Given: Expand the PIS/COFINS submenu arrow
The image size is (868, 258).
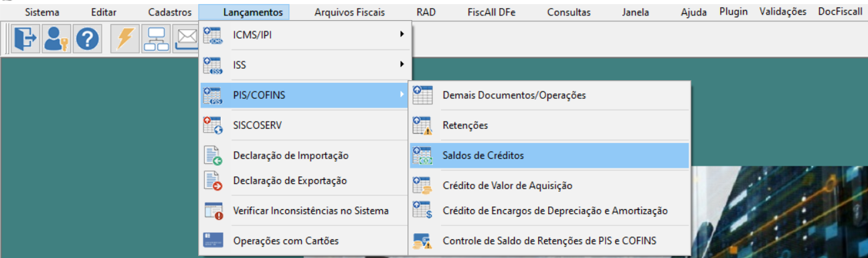Looking at the screenshot, I should tap(402, 95).
